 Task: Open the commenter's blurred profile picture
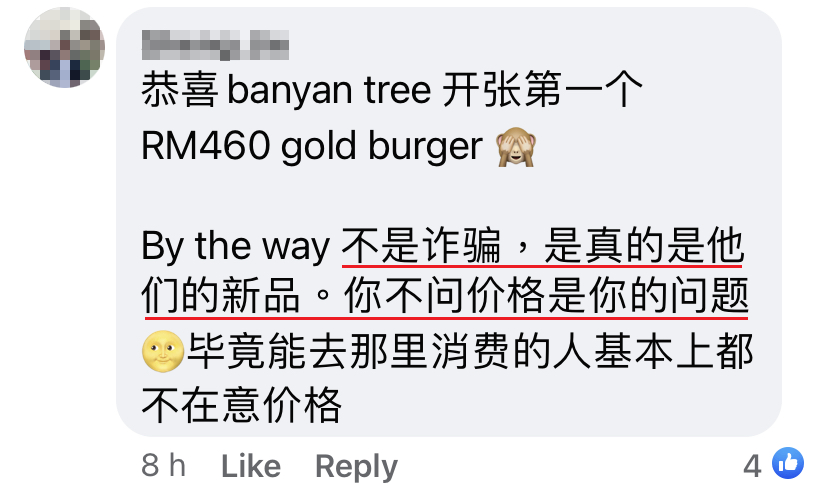coord(64,48)
